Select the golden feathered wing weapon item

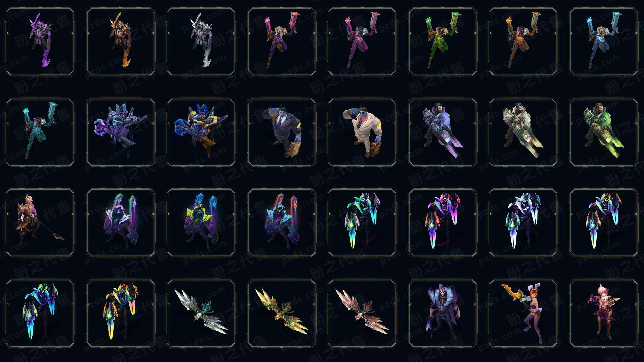(x=282, y=313)
